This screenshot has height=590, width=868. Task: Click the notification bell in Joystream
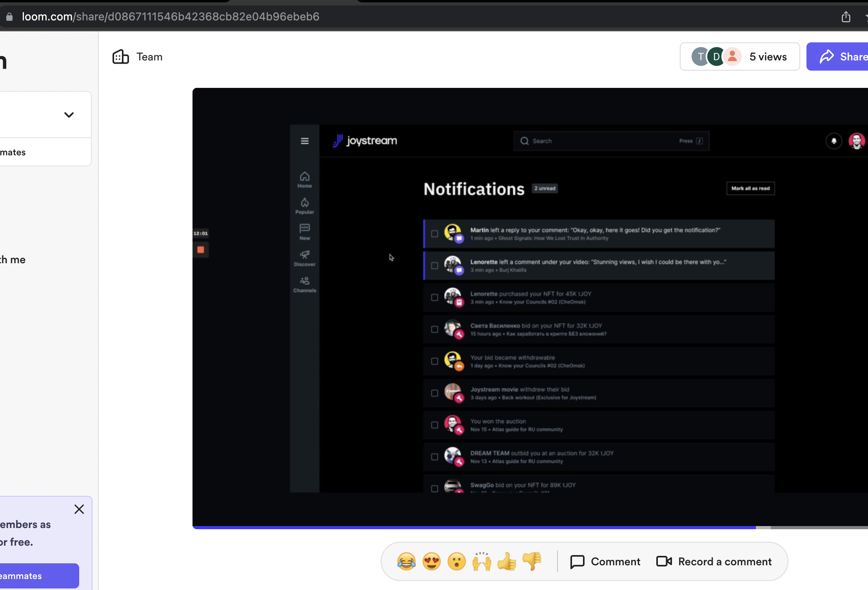(833, 141)
